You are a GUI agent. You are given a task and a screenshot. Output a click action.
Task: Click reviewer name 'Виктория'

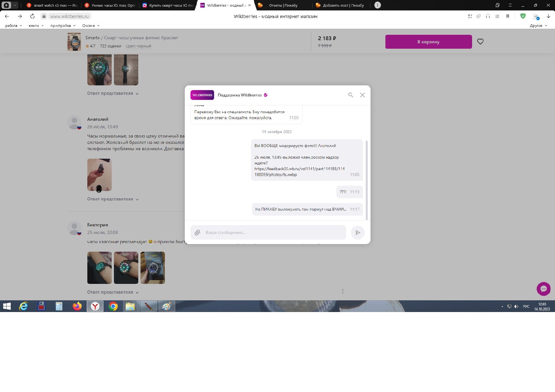coord(97,225)
